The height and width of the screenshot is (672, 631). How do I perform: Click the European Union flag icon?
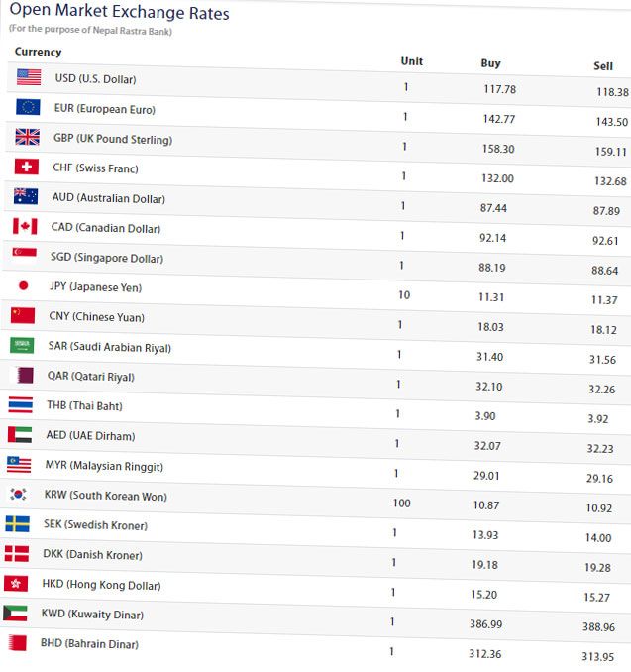28,107
